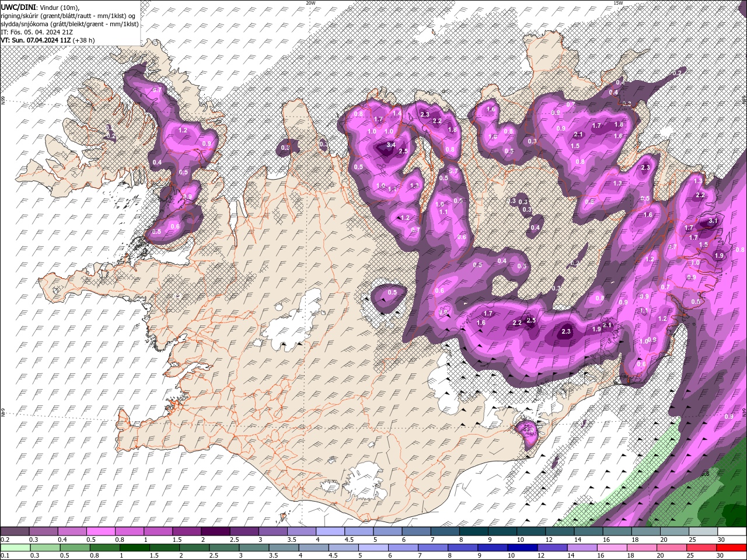Click the 'rigning/skúrir' legend description line
The image size is (747, 560).
[x=68, y=16]
